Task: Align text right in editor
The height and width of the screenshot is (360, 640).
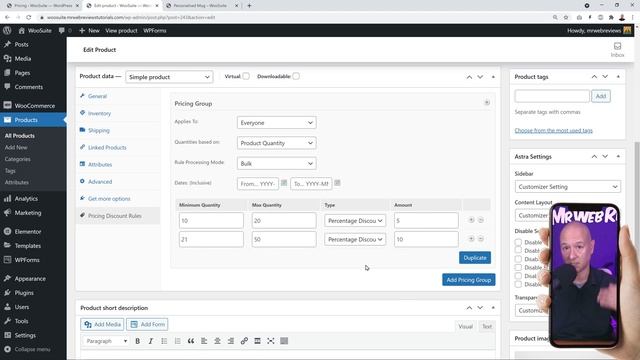Action: tap(231, 341)
